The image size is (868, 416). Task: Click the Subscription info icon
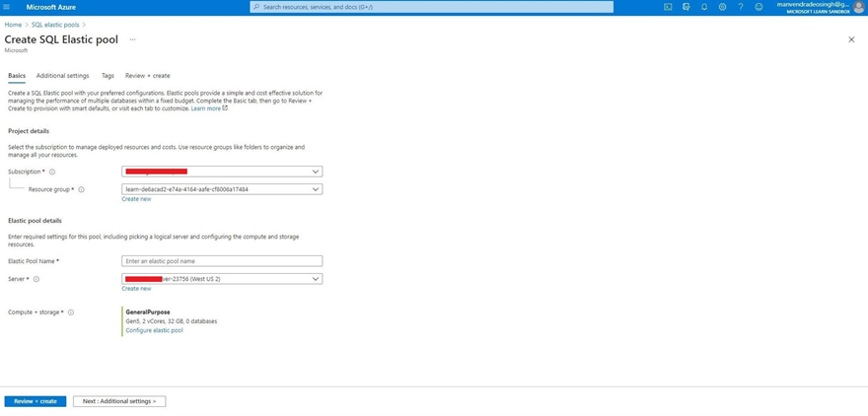tap(52, 173)
